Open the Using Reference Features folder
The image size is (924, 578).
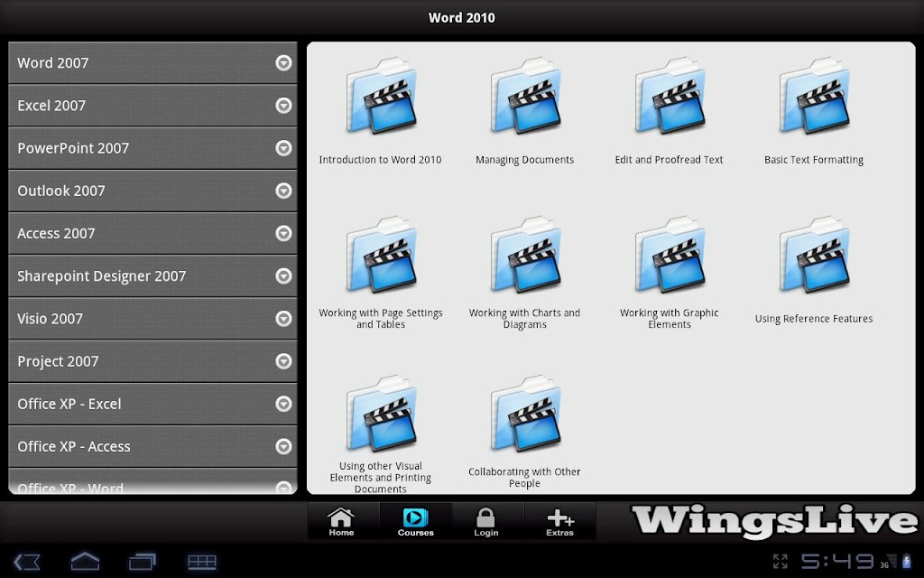815,256
